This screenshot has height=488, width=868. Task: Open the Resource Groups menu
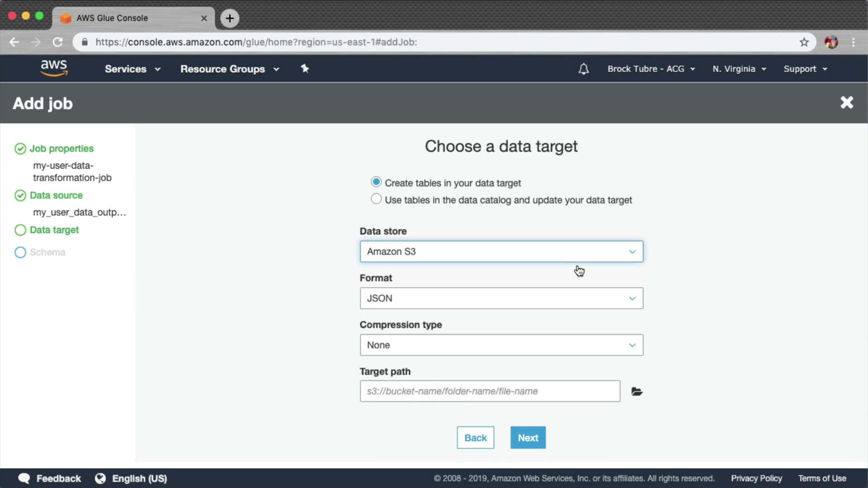pyautogui.click(x=229, y=69)
